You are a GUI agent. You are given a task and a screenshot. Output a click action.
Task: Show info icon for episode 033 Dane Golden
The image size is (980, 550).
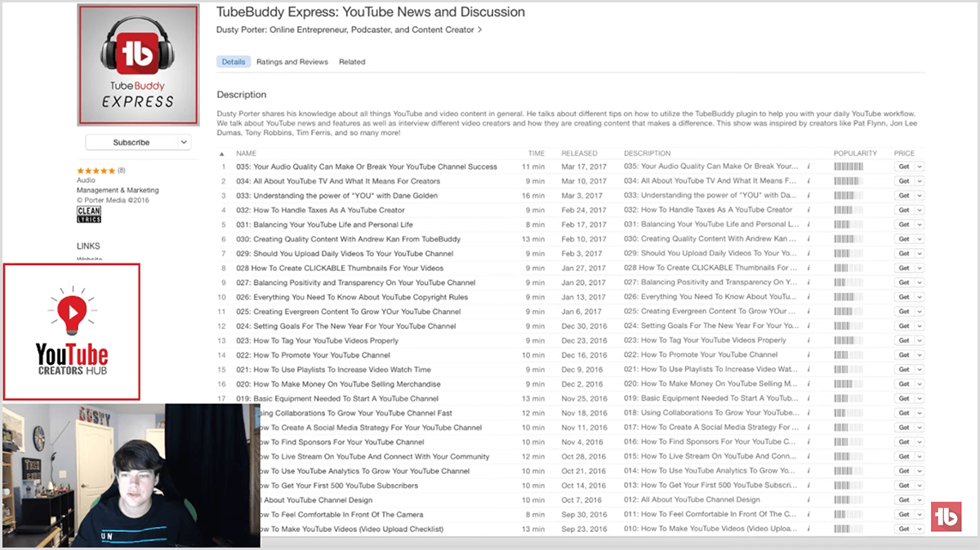point(808,196)
